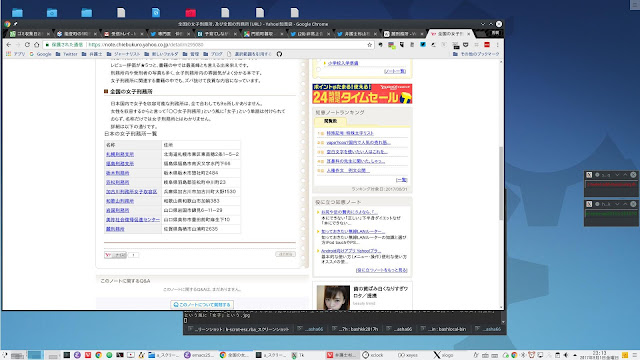Open the 知っておきたい無線LANルーター link
The width and height of the screenshot is (640, 360).
click(x=353, y=231)
